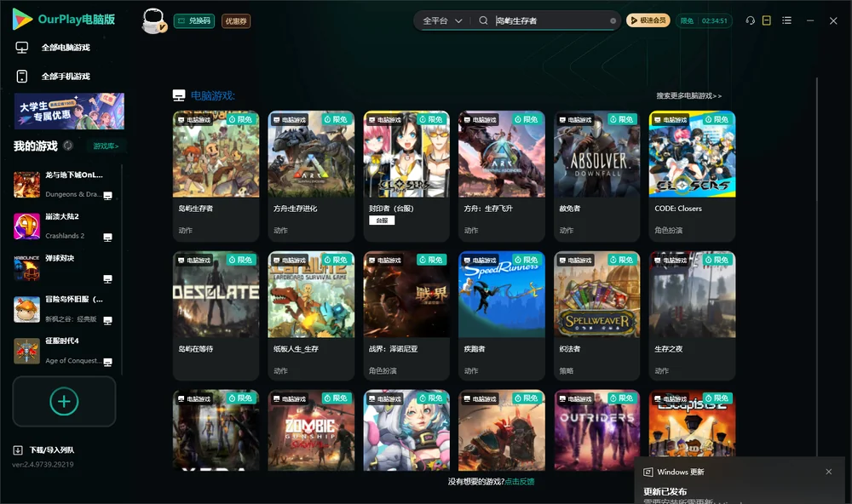852x504 pixels.
Task: Open the 方舟:生存进化 game card
Action: 311,176
